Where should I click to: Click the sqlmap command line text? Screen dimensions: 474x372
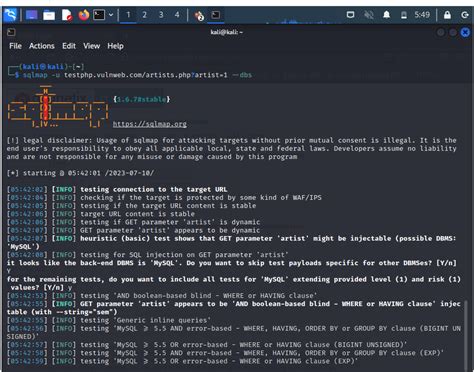click(137, 75)
